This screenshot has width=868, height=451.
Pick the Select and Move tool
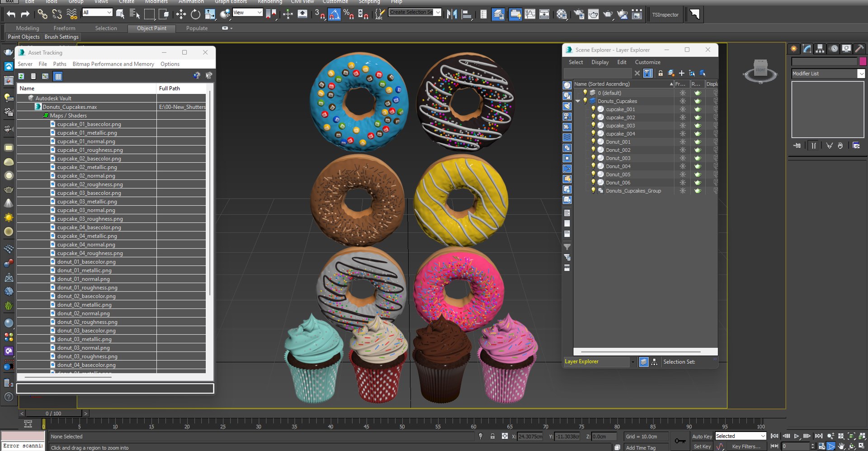(181, 14)
